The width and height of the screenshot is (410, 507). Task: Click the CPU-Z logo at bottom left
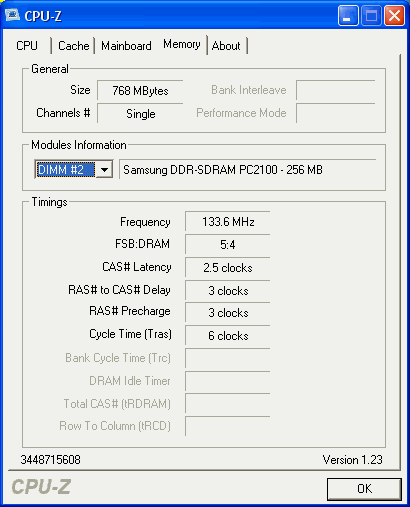(x=41, y=487)
